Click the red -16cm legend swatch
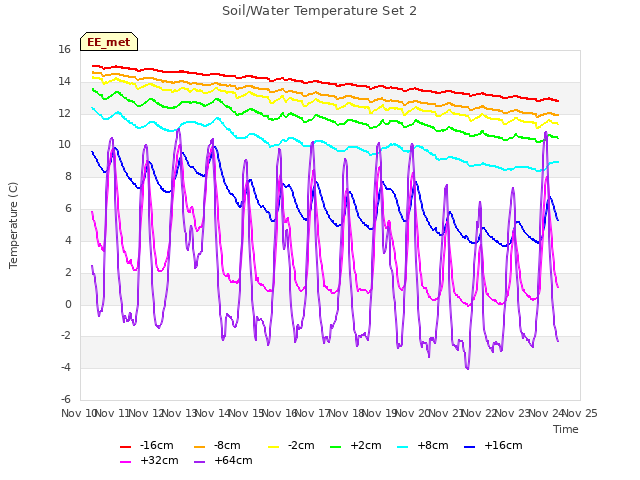This screenshot has height=480, width=640. point(125,447)
